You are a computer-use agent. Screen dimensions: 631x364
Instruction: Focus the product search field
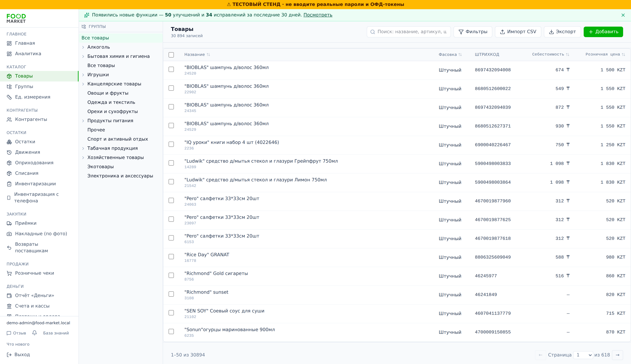point(409,32)
